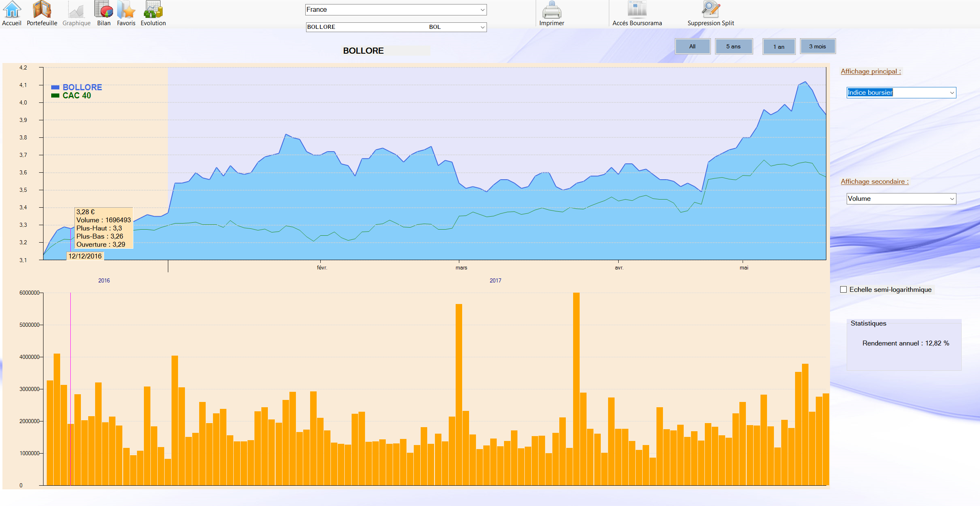
Task: Click the Accés Boursorama label
Action: [x=637, y=23]
